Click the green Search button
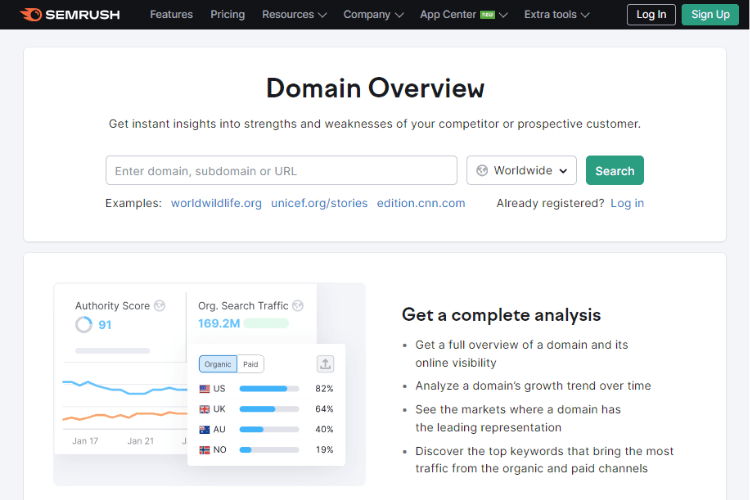Viewport: 750px width, 500px height. click(x=615, y=170)
